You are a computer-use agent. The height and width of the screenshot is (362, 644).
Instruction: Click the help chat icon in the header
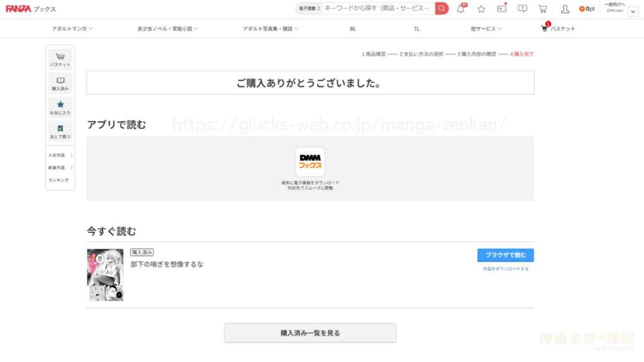point(521,9)
